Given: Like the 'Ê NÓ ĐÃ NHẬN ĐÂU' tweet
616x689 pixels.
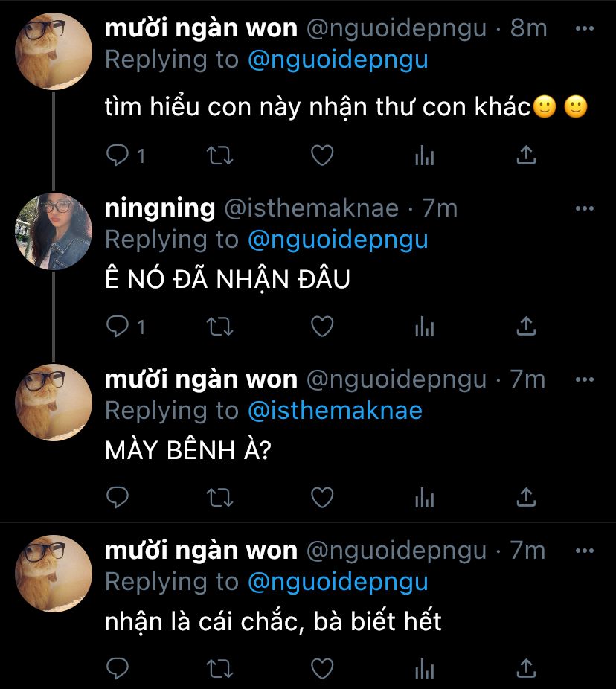Looking at the screenshot, I should click(x=321, y=326).
